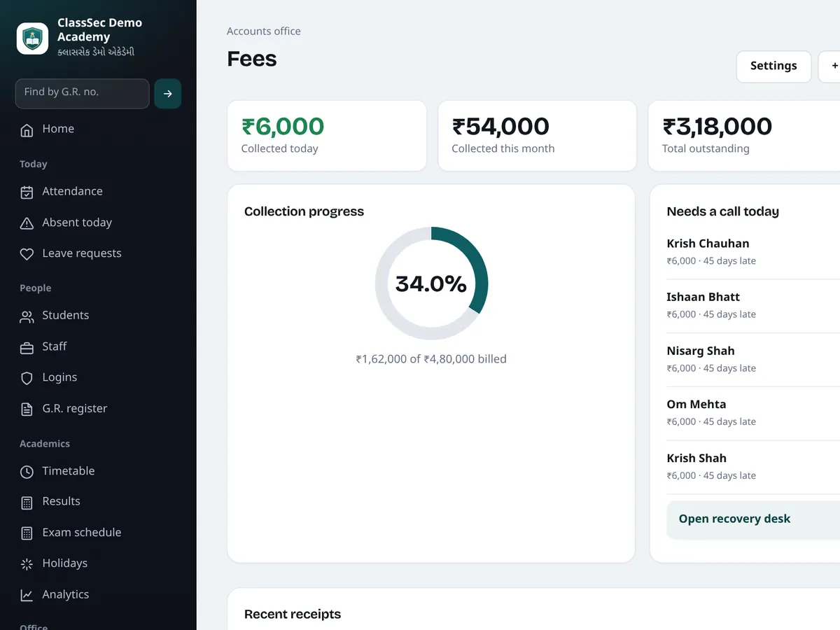Click the G.R. register document icon
This screenshot has height=630, width=840.
[x=27, y=409]
